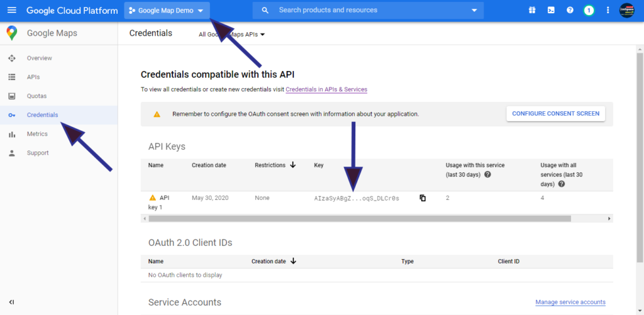The image size is (644, 315).
Task: Sort OAuth clients by Creation date arrow
Action: 293,261
